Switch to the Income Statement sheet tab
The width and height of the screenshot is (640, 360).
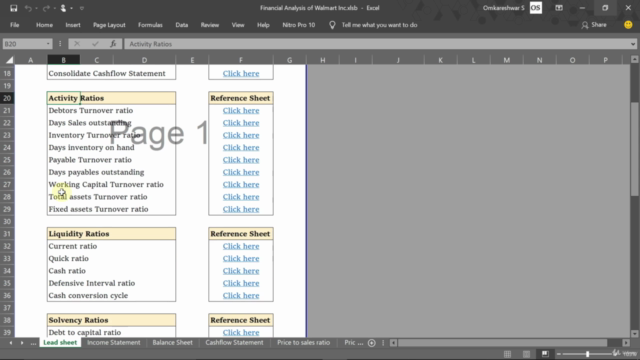pyautogui.click(x=113, y=342)
